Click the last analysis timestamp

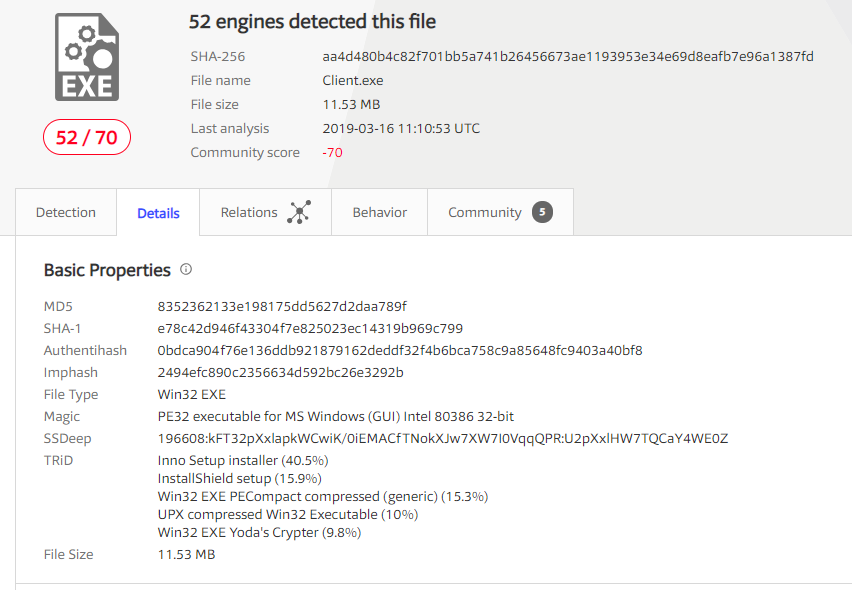coord(401,128)
